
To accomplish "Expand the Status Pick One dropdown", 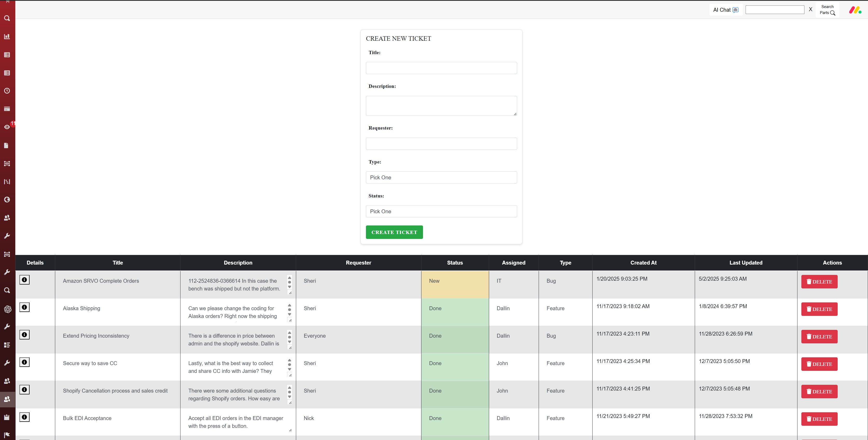I will [441, 211].
